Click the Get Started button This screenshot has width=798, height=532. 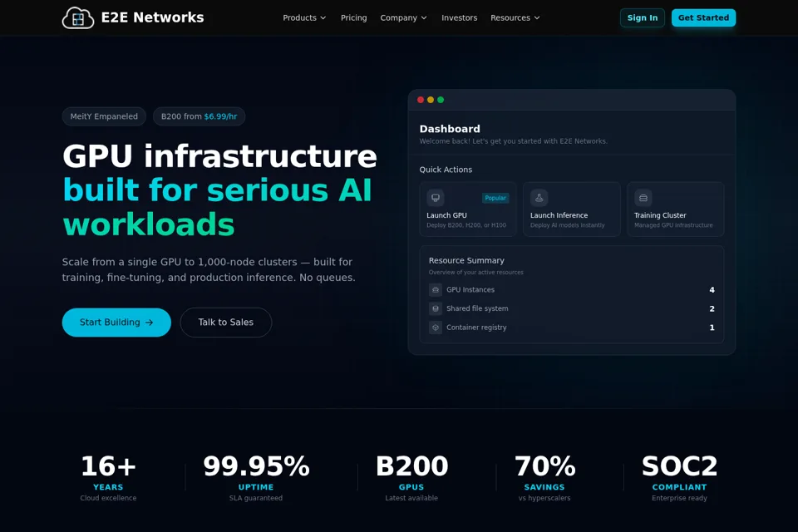tap(703, 17)
